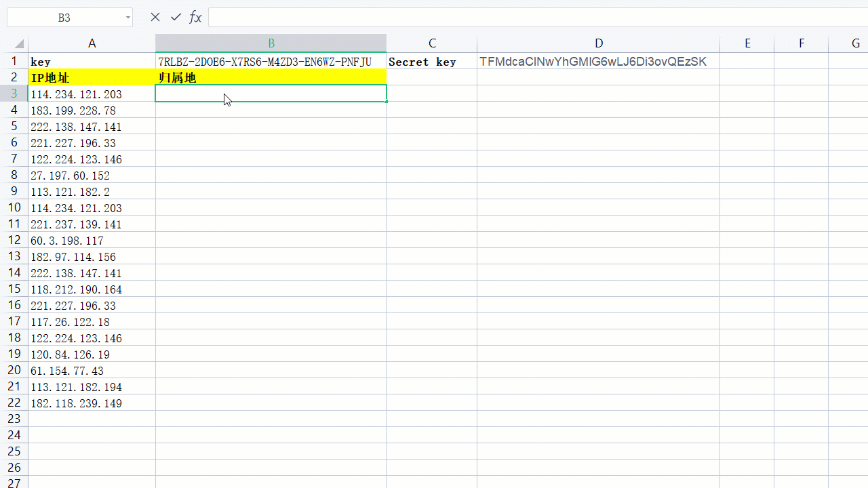Image resolution: width=868 pixels, height=488 pixels.
Task: Select 222.138.147.141 in row 5
Action: [92, 126]
